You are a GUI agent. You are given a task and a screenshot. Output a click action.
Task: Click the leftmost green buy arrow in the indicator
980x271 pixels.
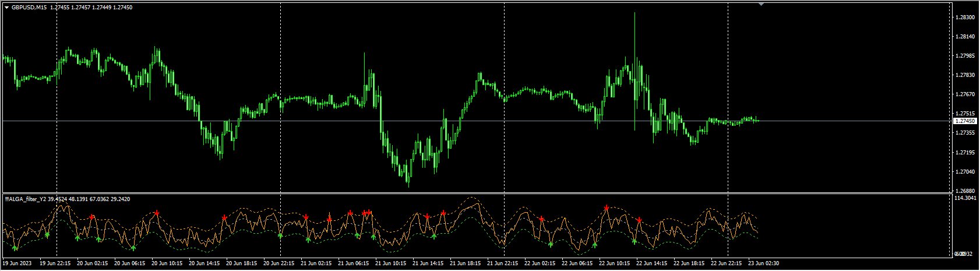coord(15,248)
